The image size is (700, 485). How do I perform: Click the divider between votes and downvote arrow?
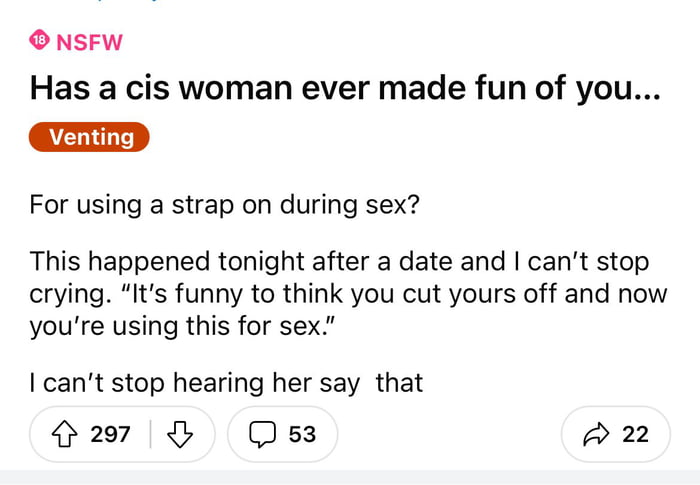pyautogui.click(x=151, y=434)
